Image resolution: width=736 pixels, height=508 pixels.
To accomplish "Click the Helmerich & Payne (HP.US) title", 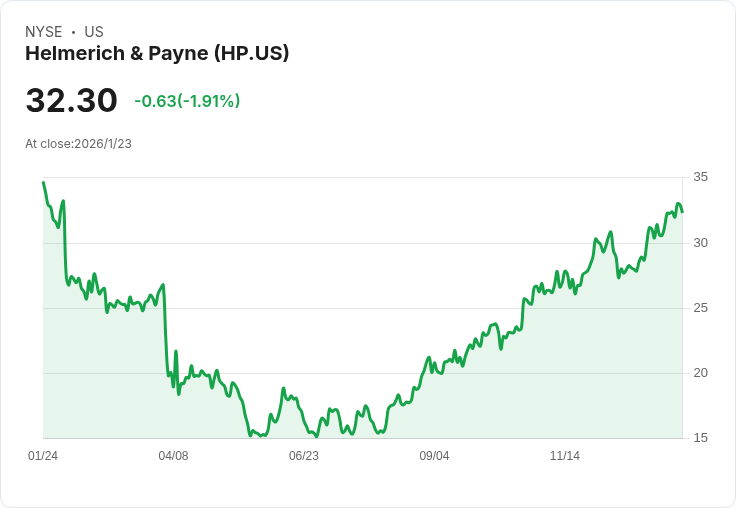I will click(157, 53).
